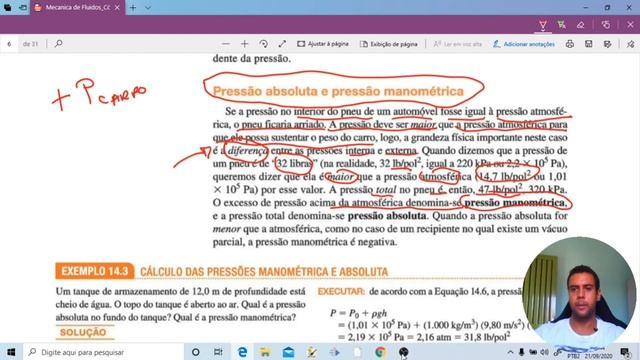This screenshot has width=640, height=360.
Task: Click the webcam overlay of the presenter
Action: [x=579, y=292]
